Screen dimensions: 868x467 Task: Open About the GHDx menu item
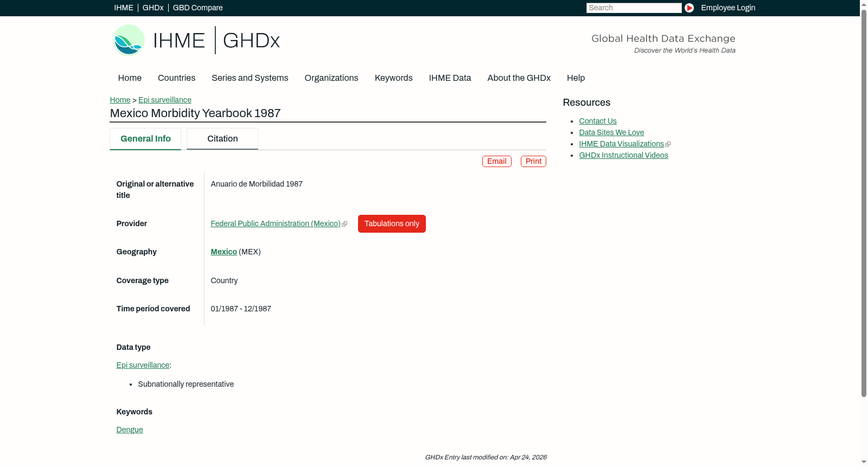click(x=519, y=78)
